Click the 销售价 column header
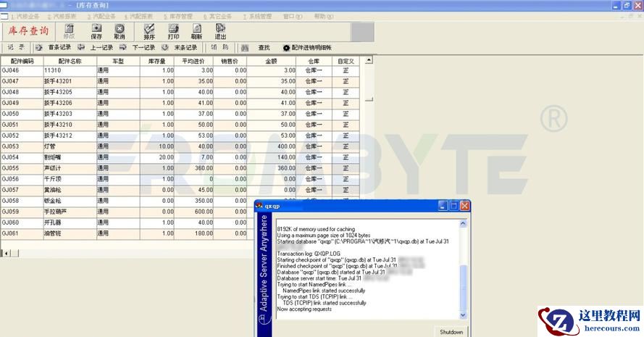This screenshot has height=337, width=644. point(230,61)
